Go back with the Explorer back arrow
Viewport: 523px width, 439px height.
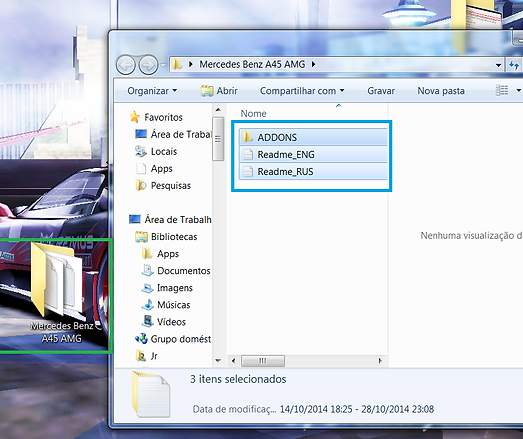126,65
